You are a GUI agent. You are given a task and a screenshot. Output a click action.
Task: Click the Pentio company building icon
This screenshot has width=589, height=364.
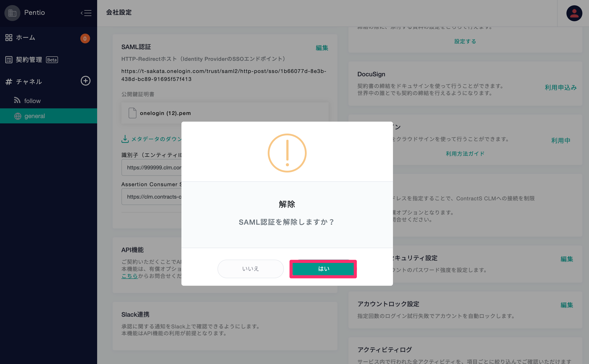12,13
